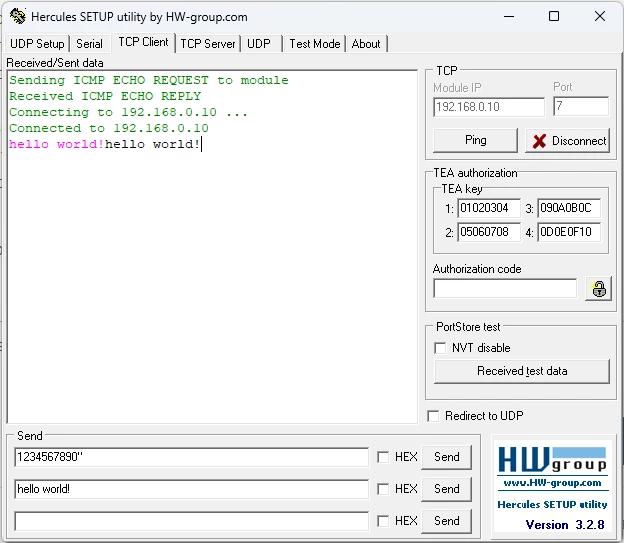
Task: Click the pink 'hello world!' sent text
Action: 57,144
